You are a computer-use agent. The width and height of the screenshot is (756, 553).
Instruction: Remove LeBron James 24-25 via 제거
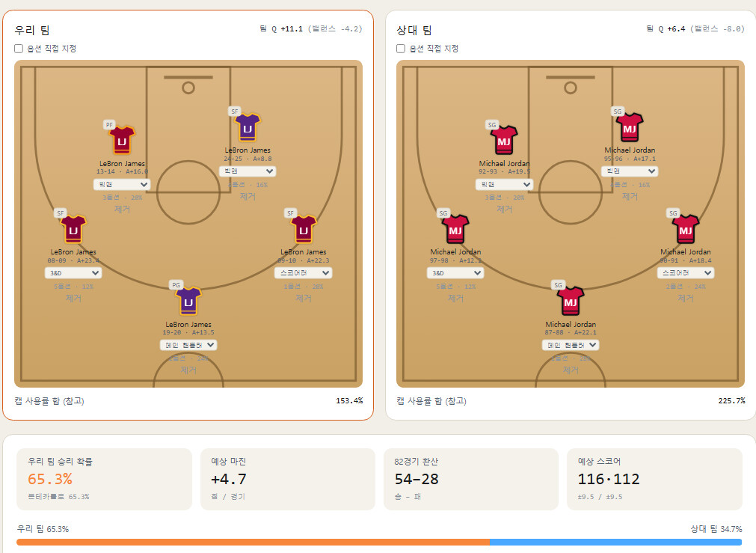248,196
